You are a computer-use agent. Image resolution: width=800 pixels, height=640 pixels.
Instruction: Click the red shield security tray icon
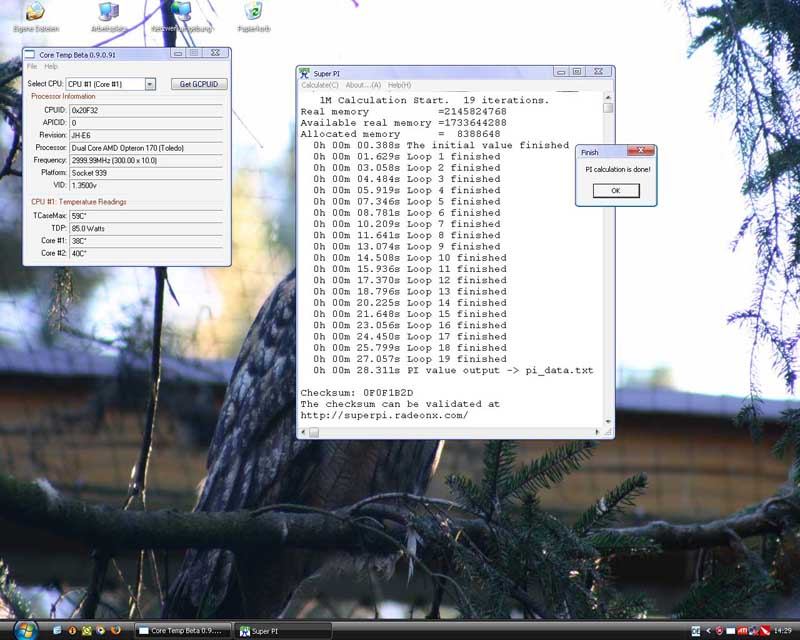(719, 631)
